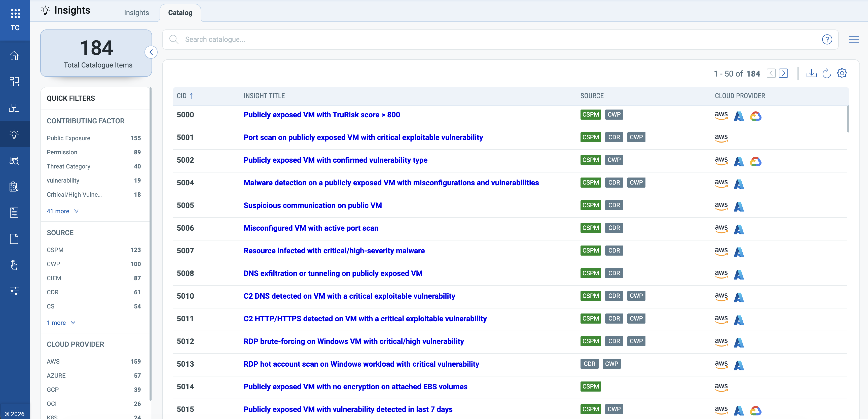This screenshot has width=868, height=419.
Task: Open DNS exfiltration or tunneling insight
Action: [333, 273]
